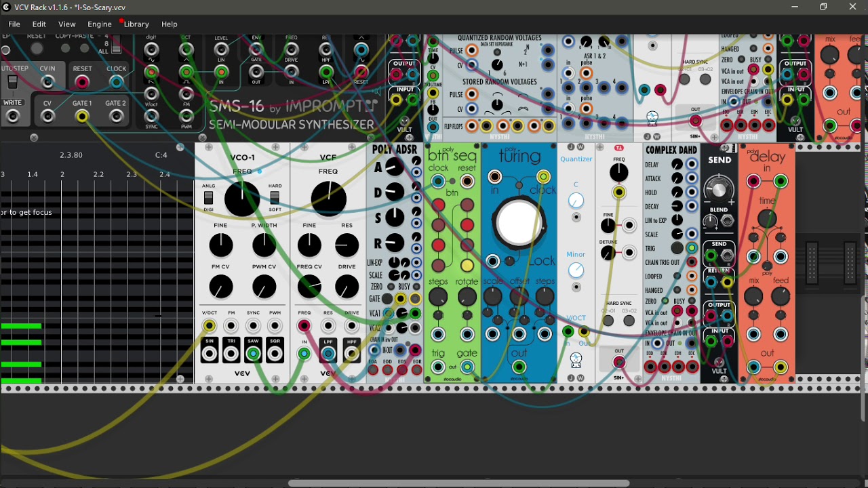Click the delay module feed knob
The height and width of the screenshot is (488, 868).
click(x=781, y=297)
